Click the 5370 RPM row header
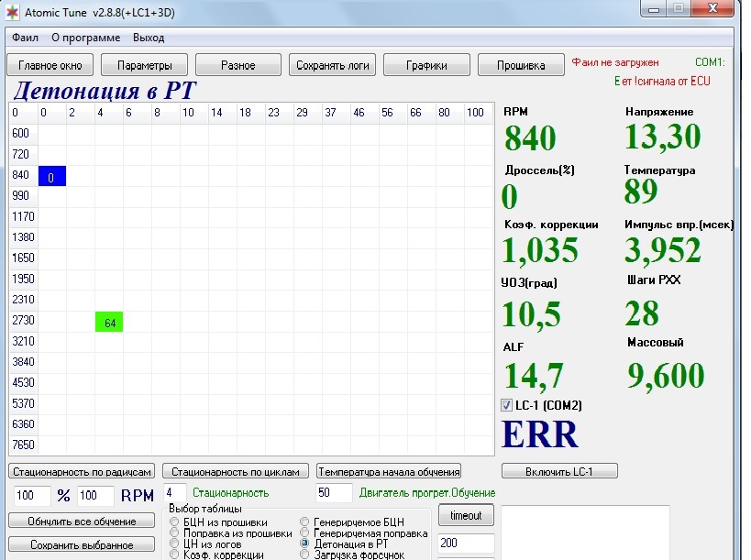Image resolution: width=751 pixels, height=560 pixels. [24, 403]
